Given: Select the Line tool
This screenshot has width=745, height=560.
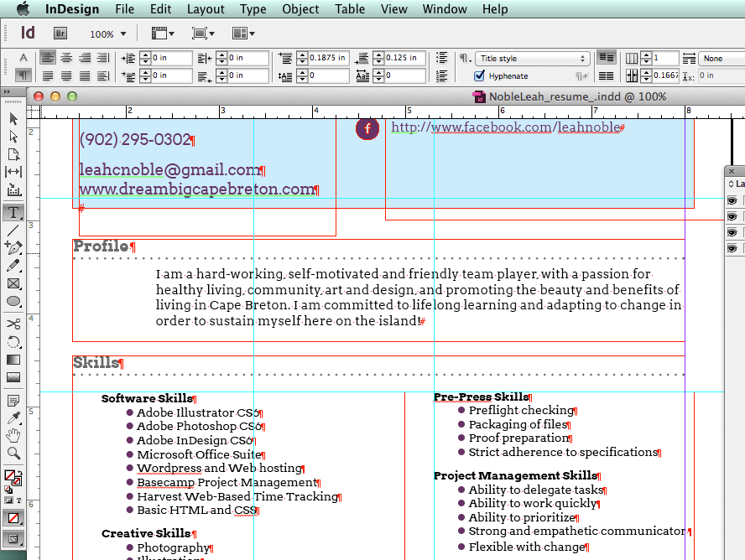Looking at the screenshot, I should tap(13, 231).
